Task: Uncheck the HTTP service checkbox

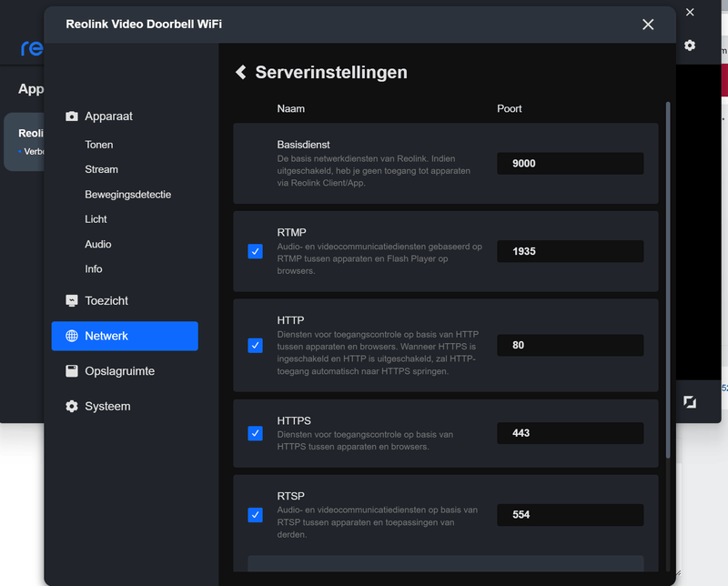Action: [x=255, y=346]
